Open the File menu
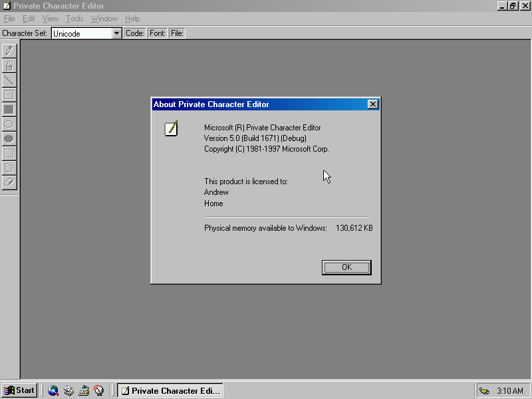This screenshot has height=399, width=532. coord(9,19)
